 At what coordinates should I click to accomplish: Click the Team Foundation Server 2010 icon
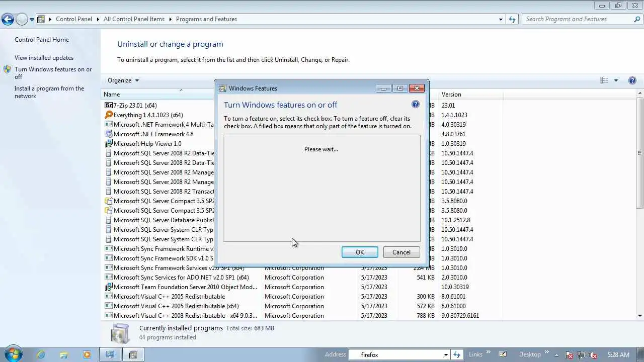[108, 287]
